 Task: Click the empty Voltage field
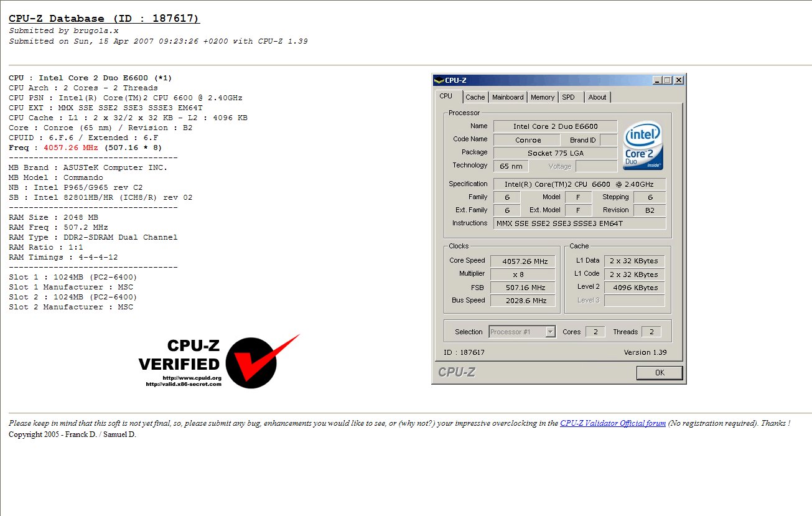click(x=596, y=166)
